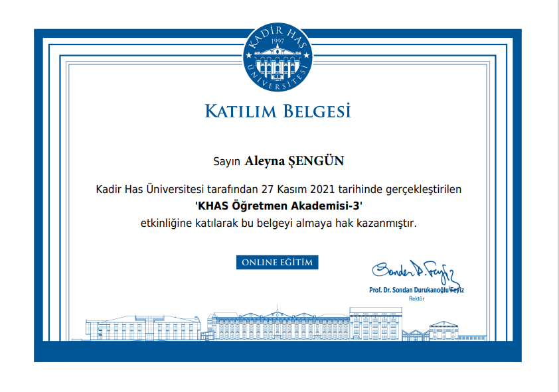This screenshot has height=392, width=559.
Task: Click the bold text 'KHAS Öğretmen Akademisi-3'
Action: (x=279, y=206)
